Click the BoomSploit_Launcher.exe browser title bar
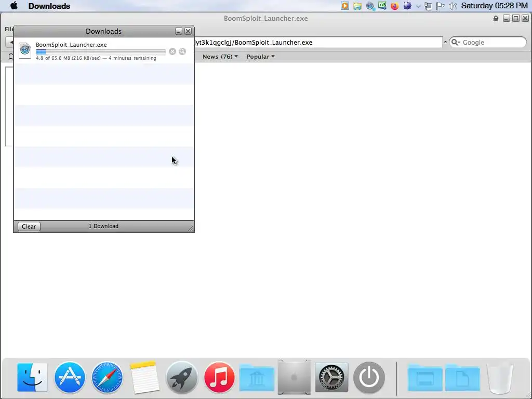The height and width of the screenshot is (399, 532). (265, 18)
